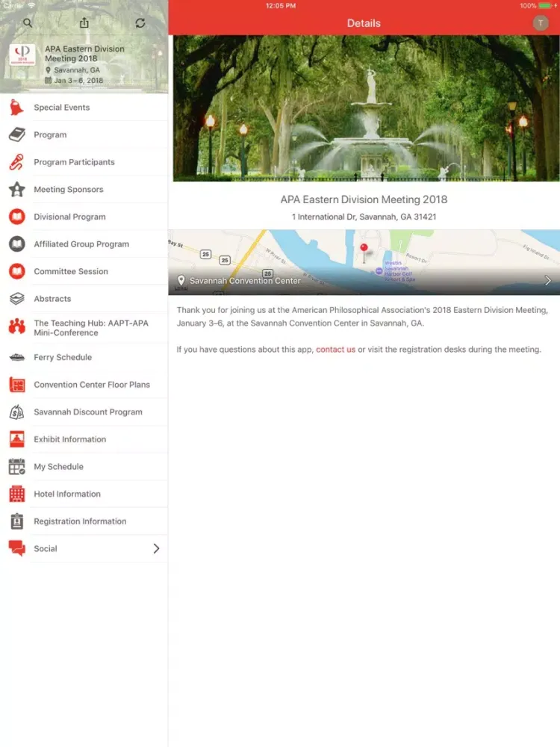Tap location pin beside Savannah Convention Center
560x747 pixels.
[x=181, y=281]
